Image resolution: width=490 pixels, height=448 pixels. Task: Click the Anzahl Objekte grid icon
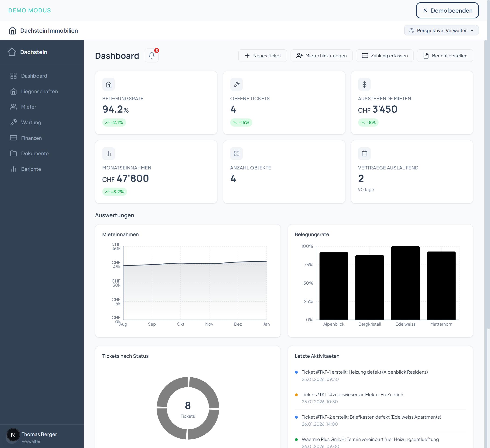pyautogui.click(x=236, y=153)
